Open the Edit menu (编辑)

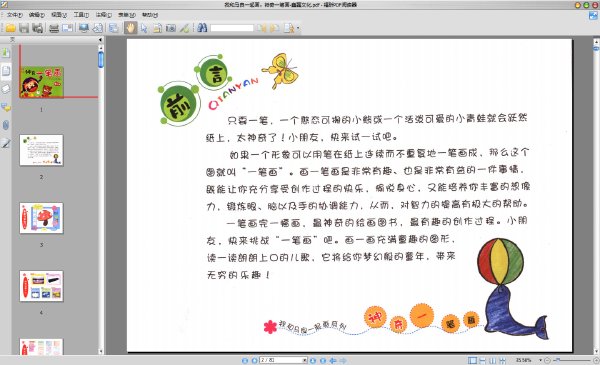[x=37, y=15]
